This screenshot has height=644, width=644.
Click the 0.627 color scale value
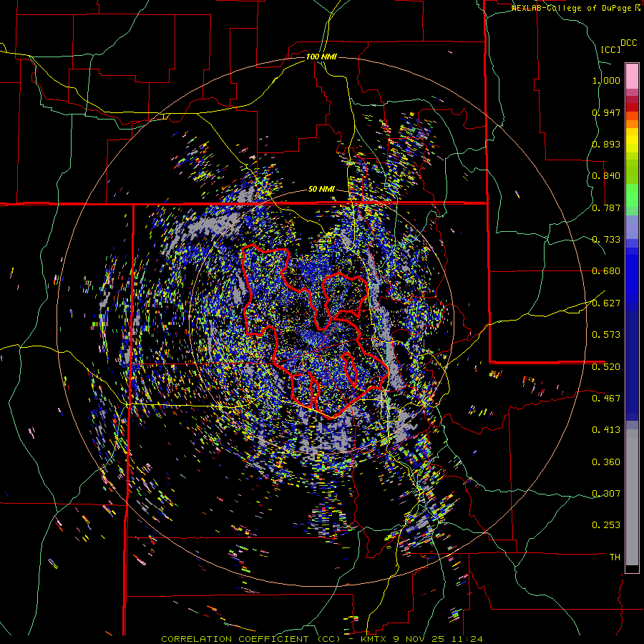tap(606, 303)
